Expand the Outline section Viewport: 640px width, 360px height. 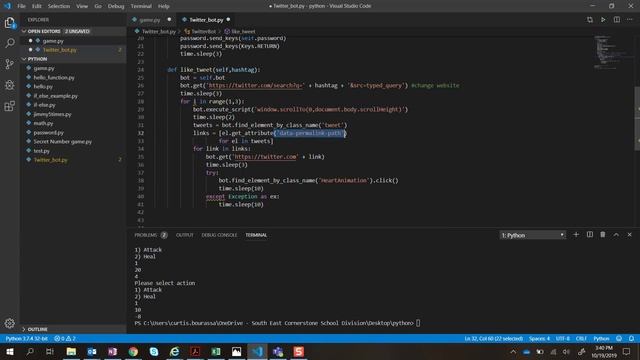73,329
